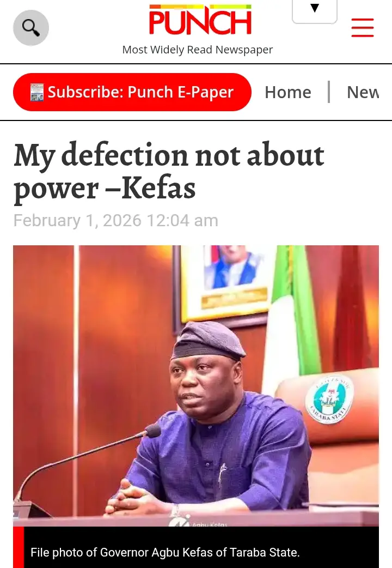392x568 pixels.
Task: Click the February 1, 2026 date text
Action: [x=115, y=221]
